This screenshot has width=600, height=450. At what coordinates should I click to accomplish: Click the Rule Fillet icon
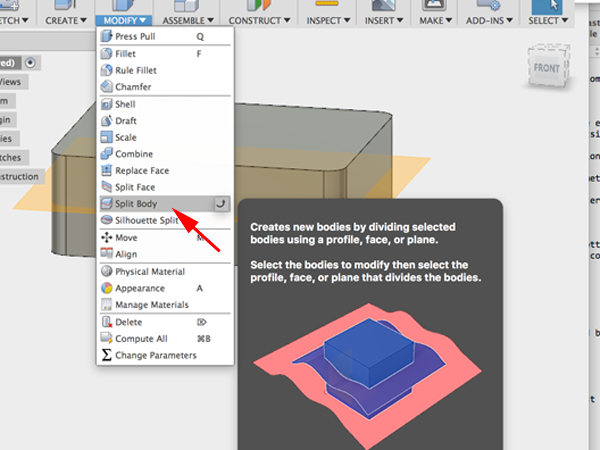coord(106,70)
